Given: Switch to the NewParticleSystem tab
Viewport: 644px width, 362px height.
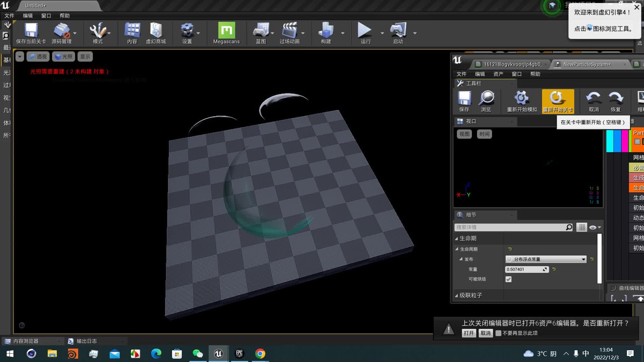Looking at the screenshot, I should tap(586, 64).
